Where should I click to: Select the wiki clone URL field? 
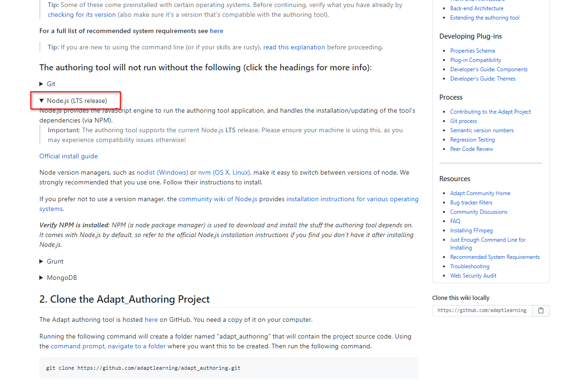point(482,311)
